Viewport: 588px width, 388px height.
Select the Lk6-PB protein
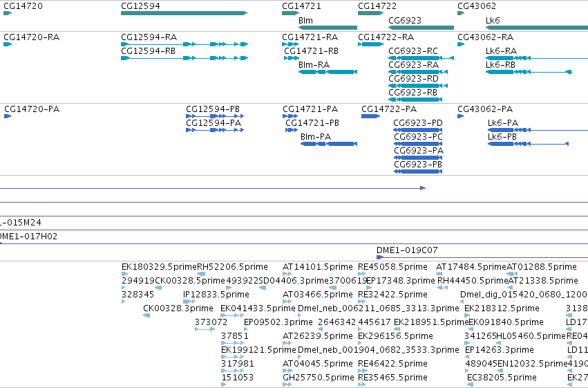pos(528,144)
